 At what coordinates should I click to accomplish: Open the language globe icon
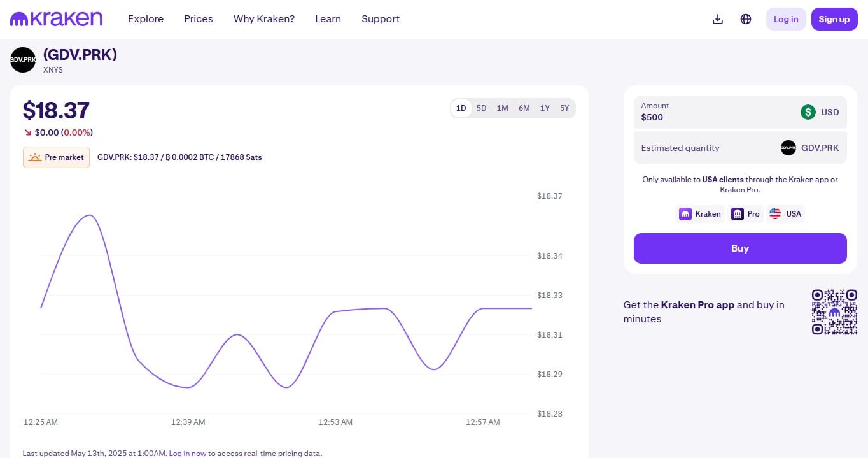coord(746,19)
